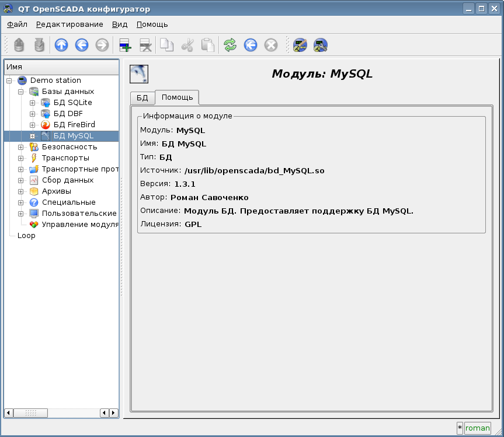The image size is (504, 437).
Task: Click the version value 1.3.1
Action: pyautogui.click(x=185, y=184)
